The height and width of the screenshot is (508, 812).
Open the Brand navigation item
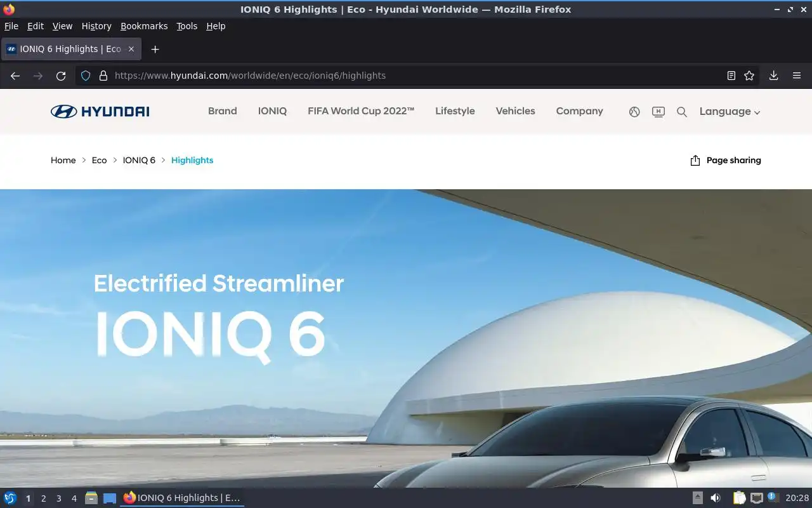click(x=223, y=111)
